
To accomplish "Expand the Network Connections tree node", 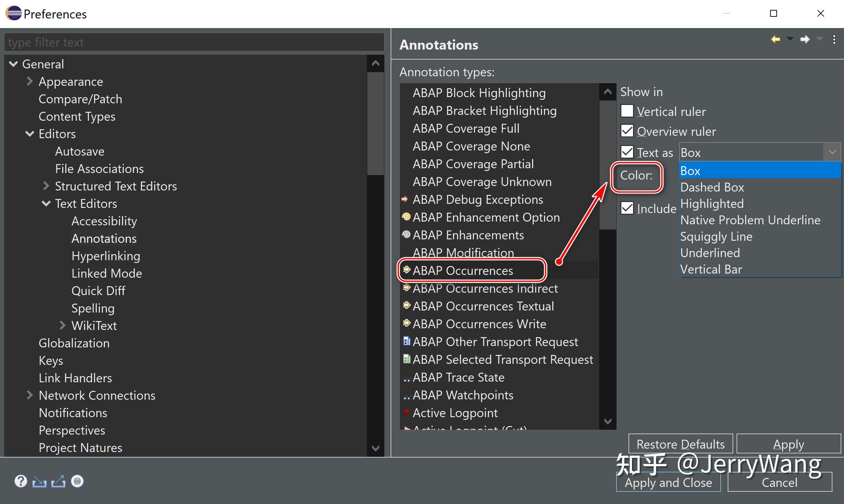I will click(x=29, y=395).
